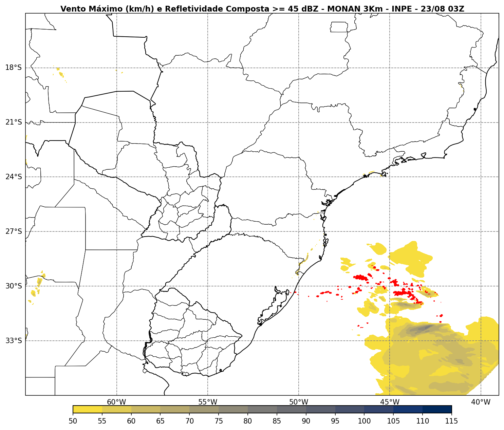Click the intersection of 24°S and 55°W gridlines

coord(208,177)
